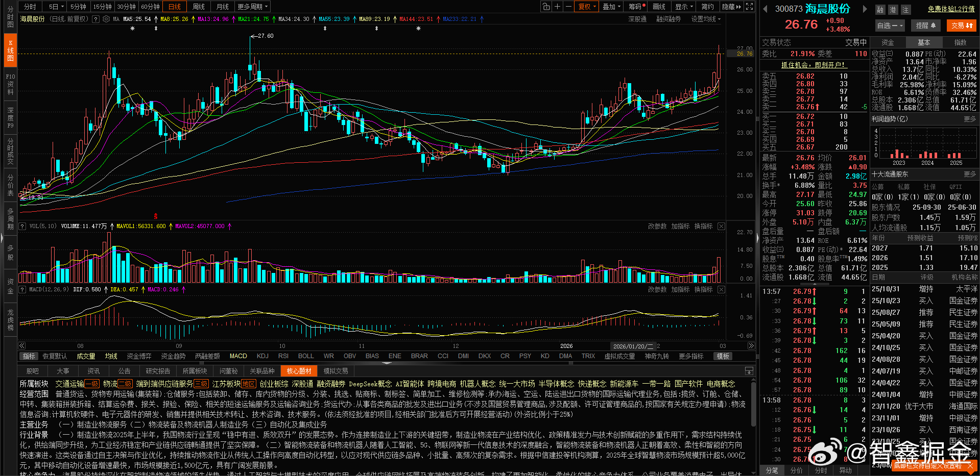Click the question mark help icon near VOLUME
This screenshot has height=476, width=980.
[x=22, y=226]
